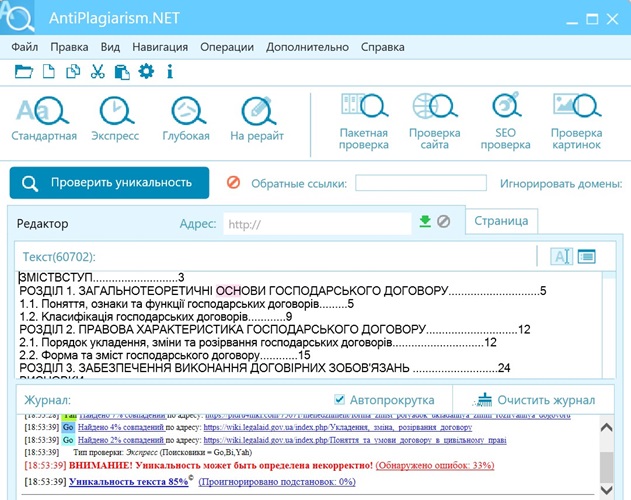Click the Адрес http:// input field

coord(318,224)
